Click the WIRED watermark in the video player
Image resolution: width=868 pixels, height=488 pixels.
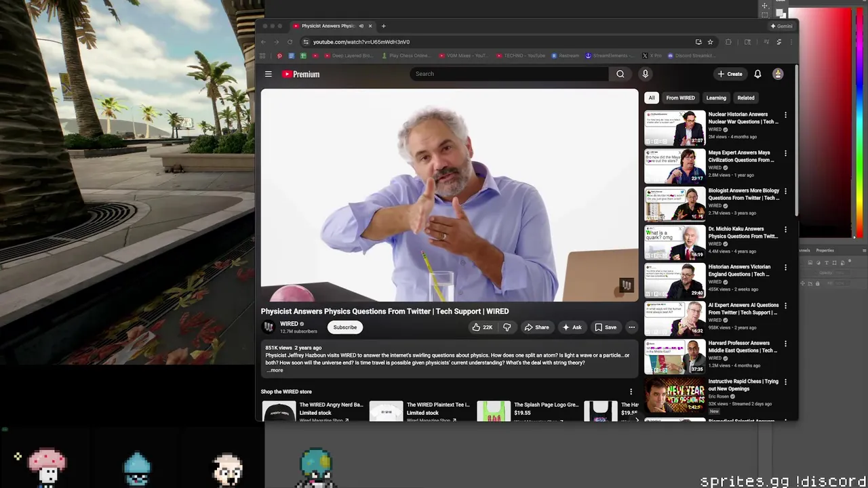pos(626,285)
